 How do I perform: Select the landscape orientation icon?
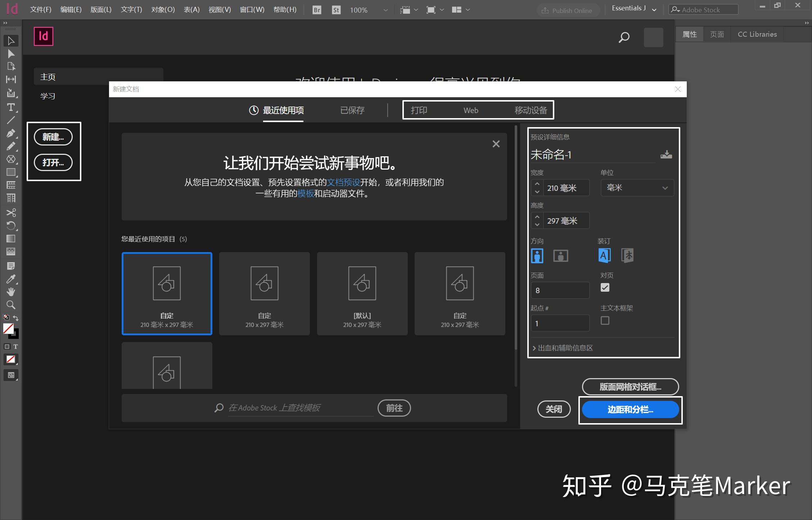click(x=560, y=255)
